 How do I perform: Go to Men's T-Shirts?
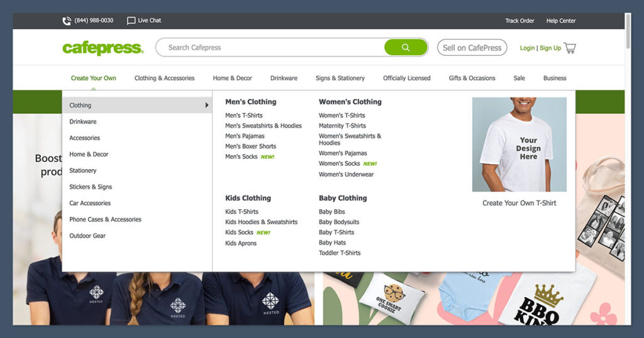244,116
